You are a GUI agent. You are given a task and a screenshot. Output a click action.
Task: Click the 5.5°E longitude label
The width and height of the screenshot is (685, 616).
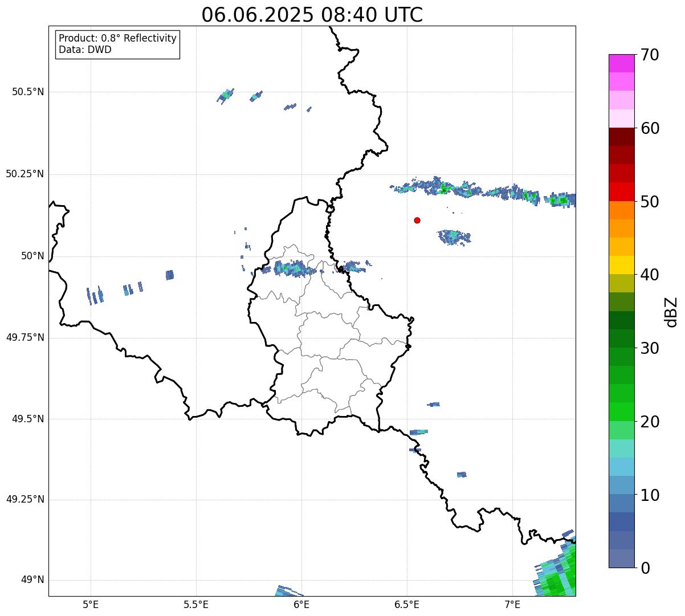(x=196, y=604)
